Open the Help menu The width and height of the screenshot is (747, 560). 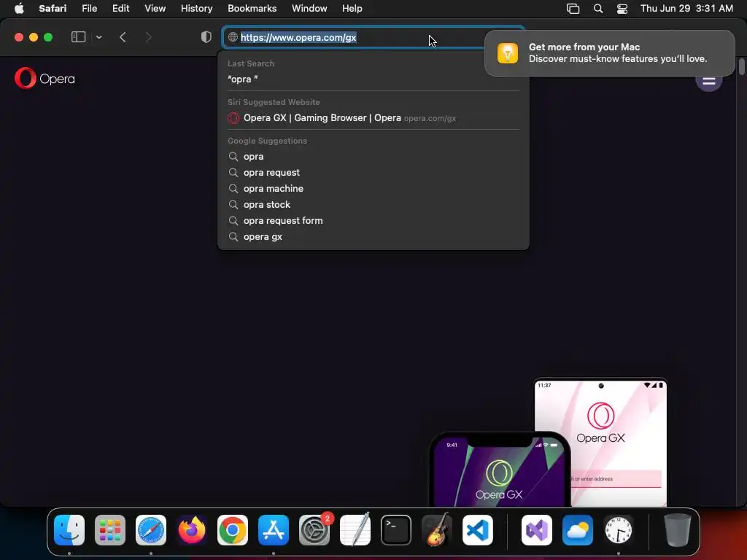pyautogui.click(x=352, y=9)
